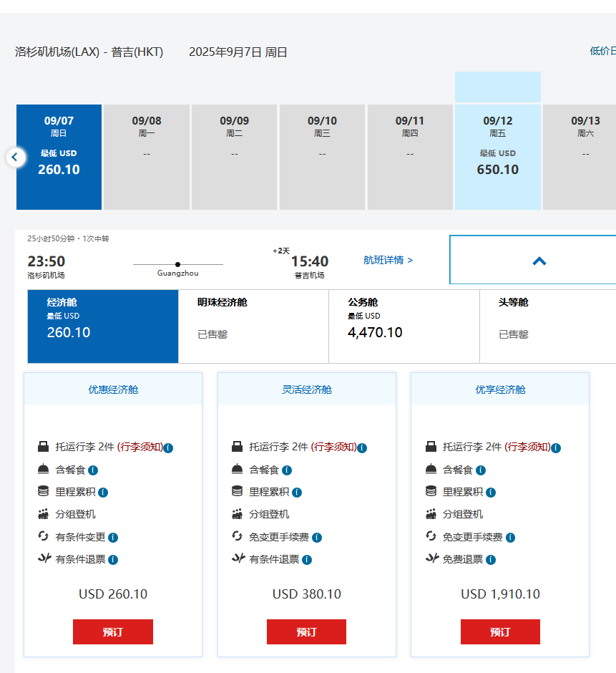Click meal info icon in 优惠经济舱 card

[93, 470]
